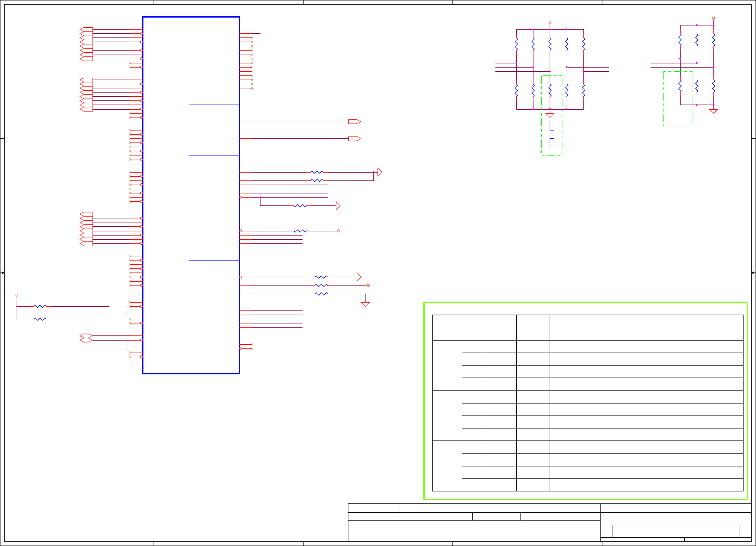Select the upper of the two resistors left of the IC
This screenshot has width=756, height=546.
click(40, 306)
